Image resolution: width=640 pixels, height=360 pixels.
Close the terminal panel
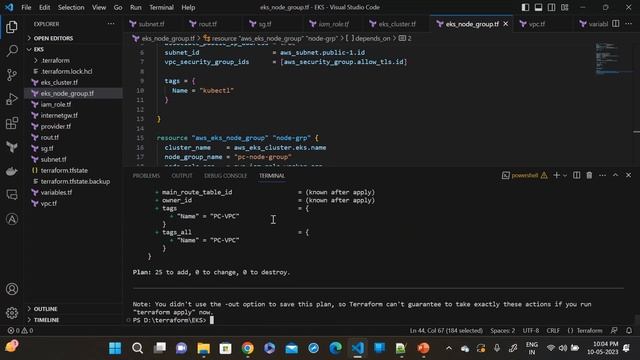[x=629, y=176]
